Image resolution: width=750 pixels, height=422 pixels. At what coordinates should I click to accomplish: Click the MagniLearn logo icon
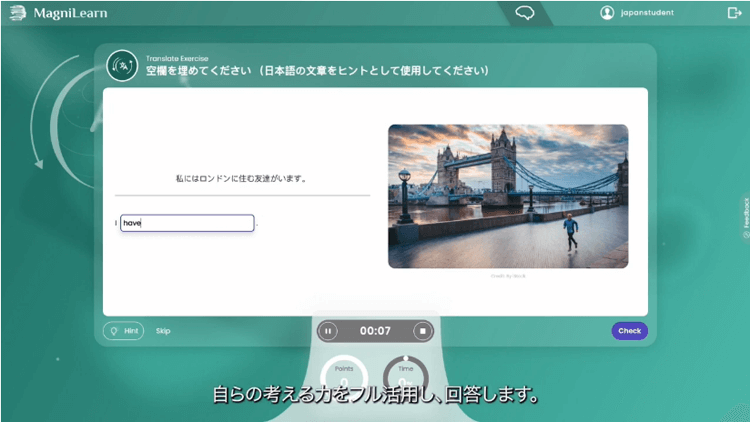pyautogui.click(x=17, y=13)
